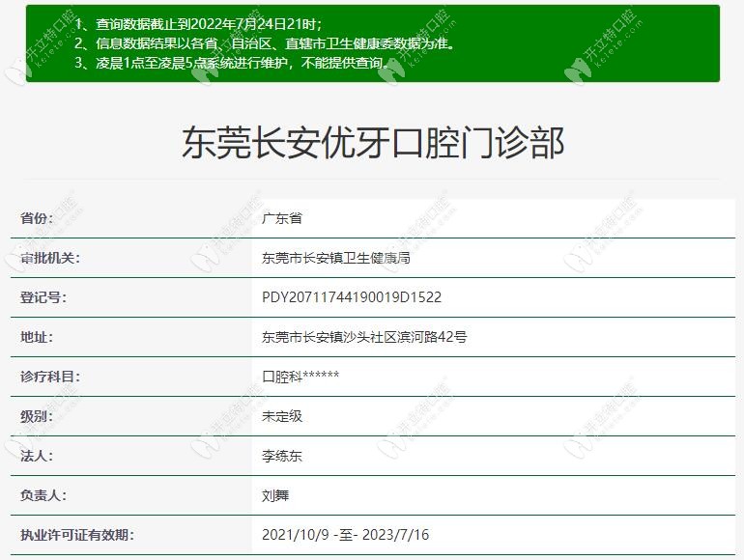Click the 级别 label

click(x=37, y=416)
